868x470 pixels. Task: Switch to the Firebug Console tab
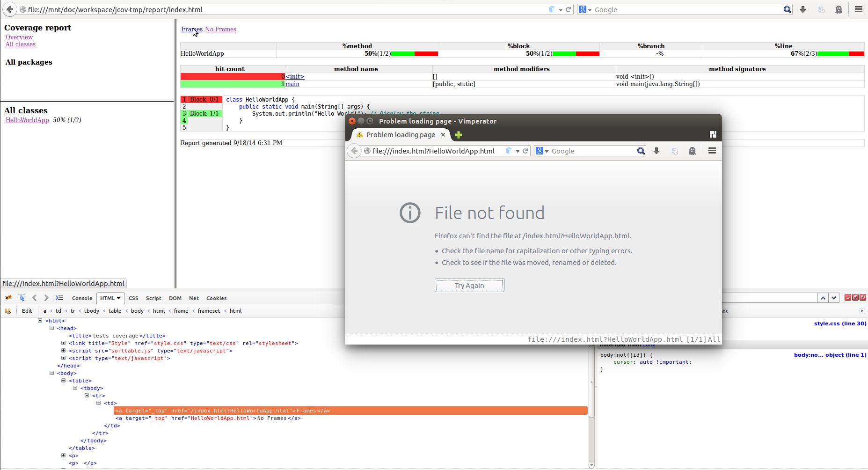(82, 298)
